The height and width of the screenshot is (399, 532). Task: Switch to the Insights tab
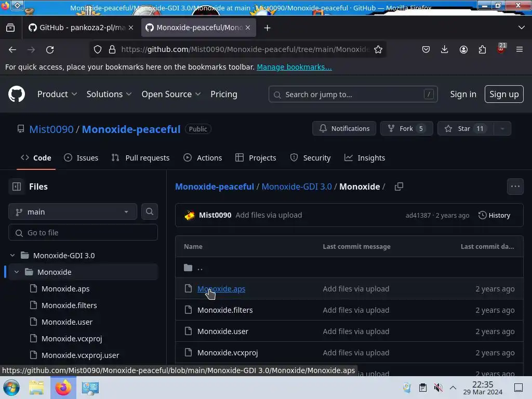pyautogui.click(x=365, y=158)
